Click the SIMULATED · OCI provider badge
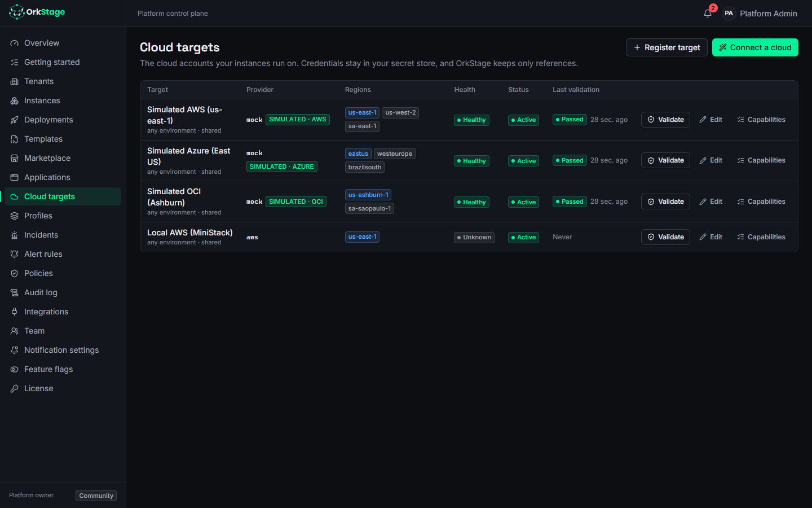Viewport: 812px width, 508px height. 296,202
